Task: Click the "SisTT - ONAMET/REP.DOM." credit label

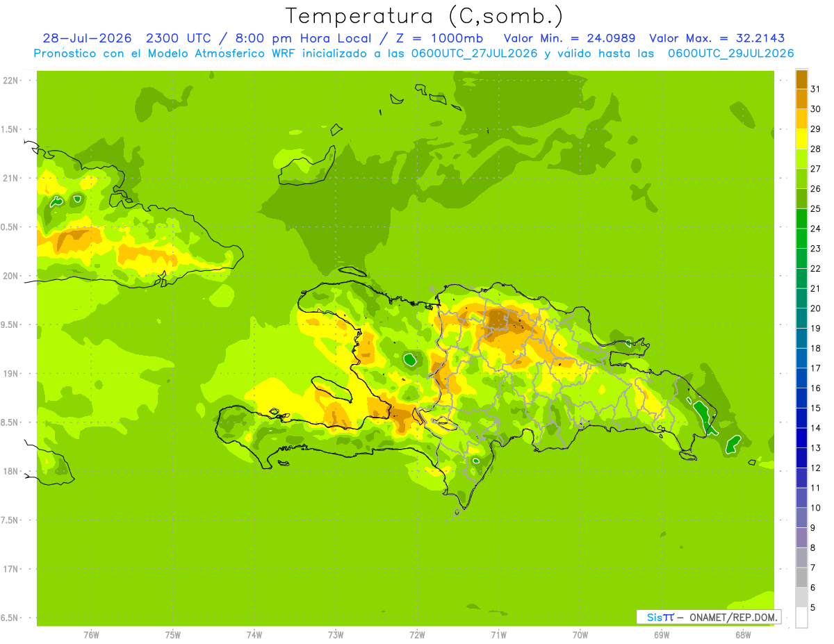Action: point(708,617)
